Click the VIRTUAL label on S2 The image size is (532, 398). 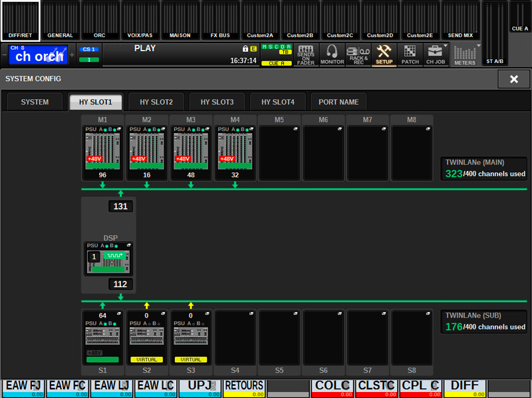tap(146, 359)
